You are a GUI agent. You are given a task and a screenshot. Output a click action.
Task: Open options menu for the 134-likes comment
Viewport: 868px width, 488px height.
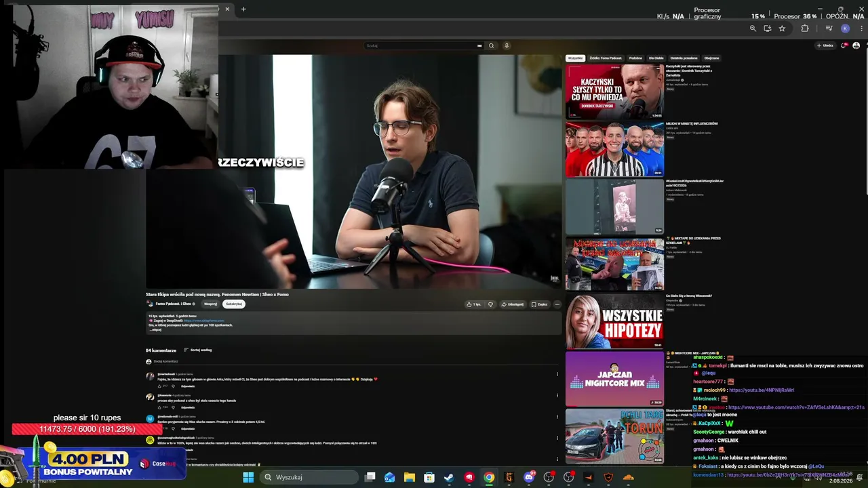pyautogui.click(x=557, y=396)
